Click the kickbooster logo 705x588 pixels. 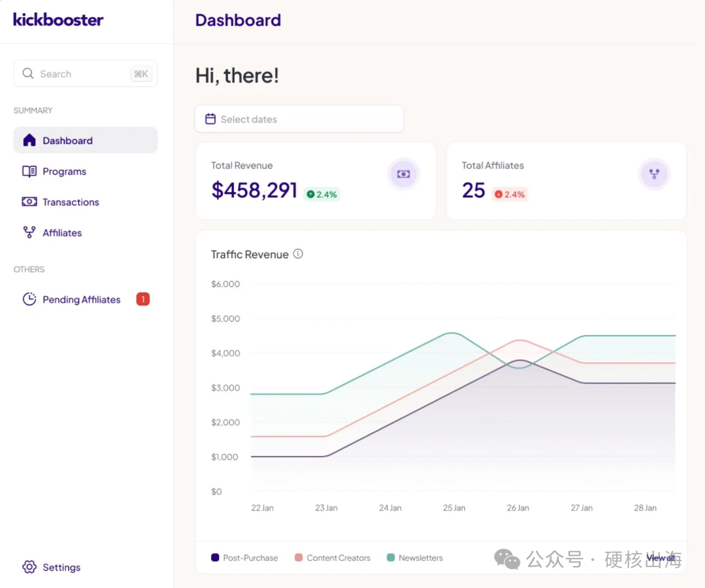(x=58, y=20)
